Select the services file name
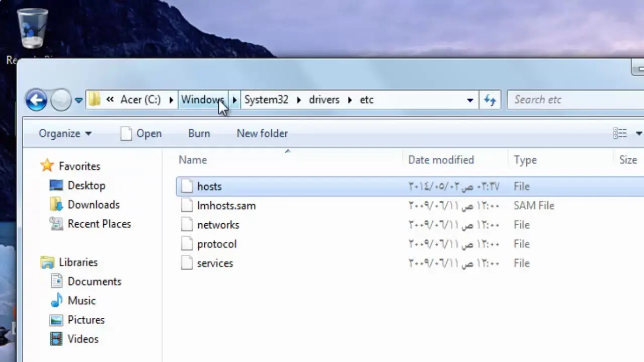This screenshot has width=644, height=362. pos(215,263)
